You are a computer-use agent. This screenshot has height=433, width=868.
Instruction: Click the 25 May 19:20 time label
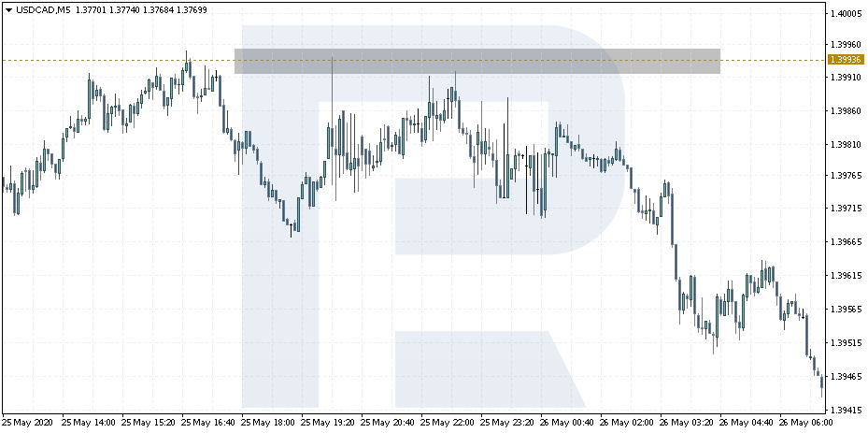click(x=328, y=423)
